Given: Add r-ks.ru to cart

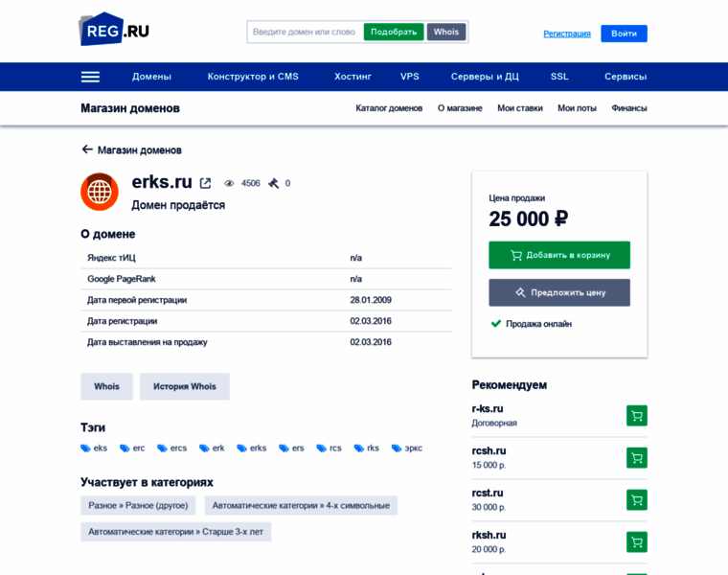Looking at the screenshot, I should [x=637, y=416].
